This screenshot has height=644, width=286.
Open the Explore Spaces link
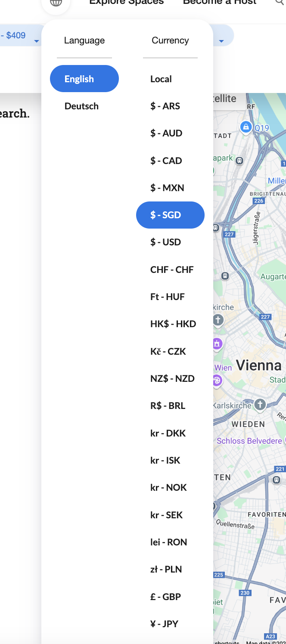tap(127, 3)
